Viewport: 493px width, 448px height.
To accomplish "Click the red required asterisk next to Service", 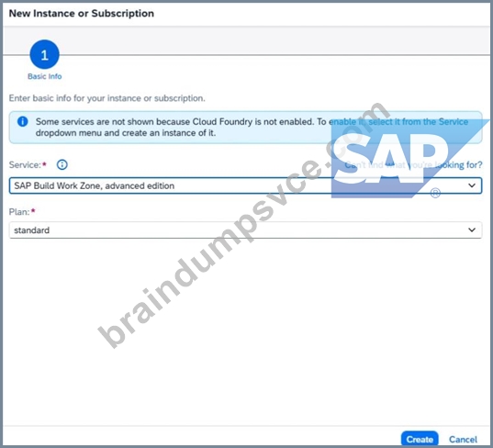I will [44, 163].
